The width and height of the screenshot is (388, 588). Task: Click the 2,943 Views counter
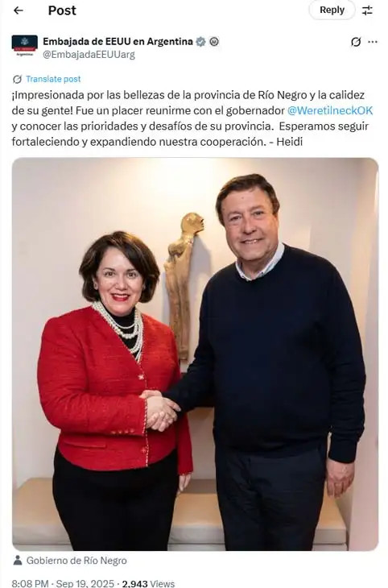(x=148, y=583)
